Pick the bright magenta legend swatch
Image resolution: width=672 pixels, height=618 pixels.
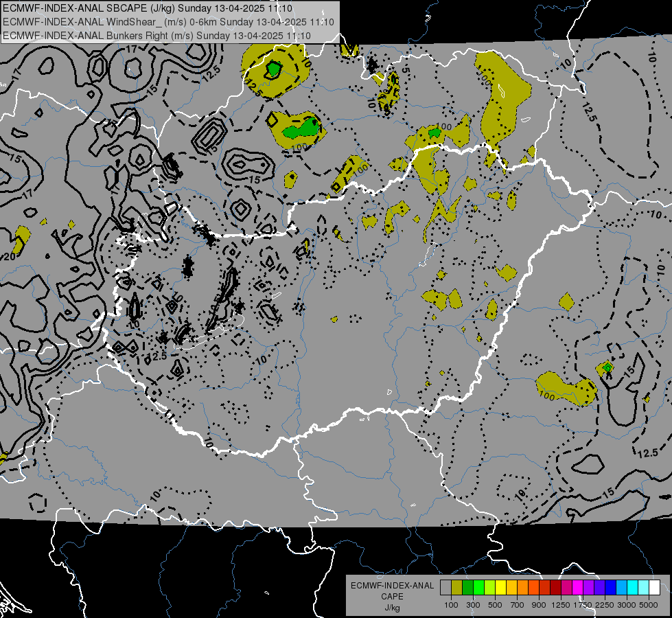578,588
